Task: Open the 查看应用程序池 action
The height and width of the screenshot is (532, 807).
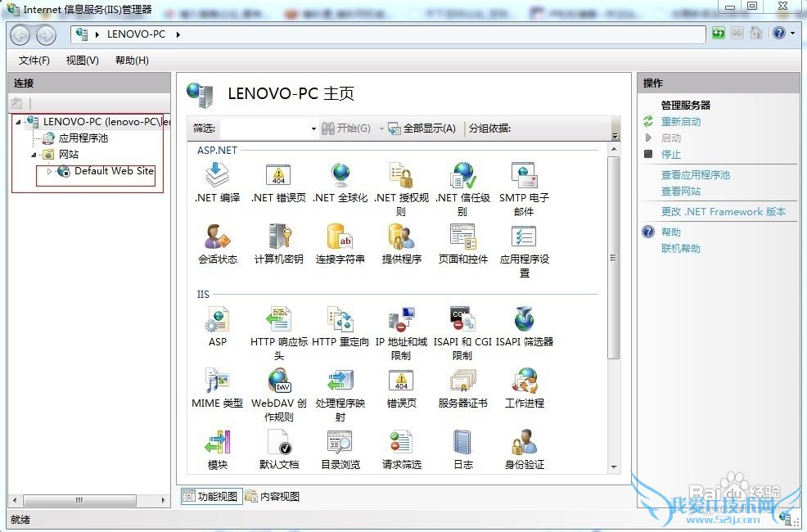Action: [696, 175]
